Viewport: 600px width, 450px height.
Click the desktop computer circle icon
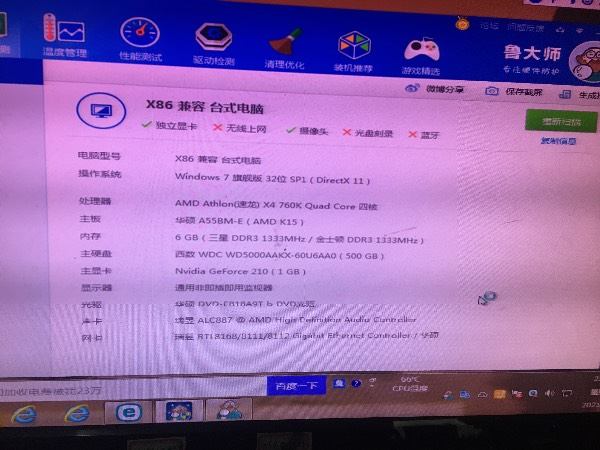tap(101, 111)
